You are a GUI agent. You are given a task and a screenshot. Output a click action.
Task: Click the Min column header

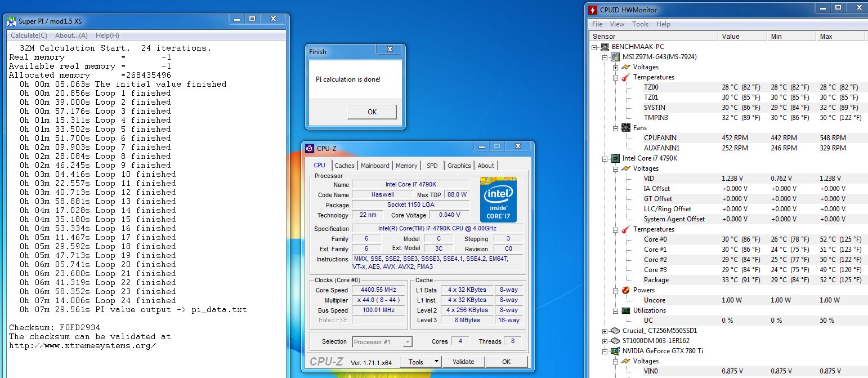pos(792,36)
